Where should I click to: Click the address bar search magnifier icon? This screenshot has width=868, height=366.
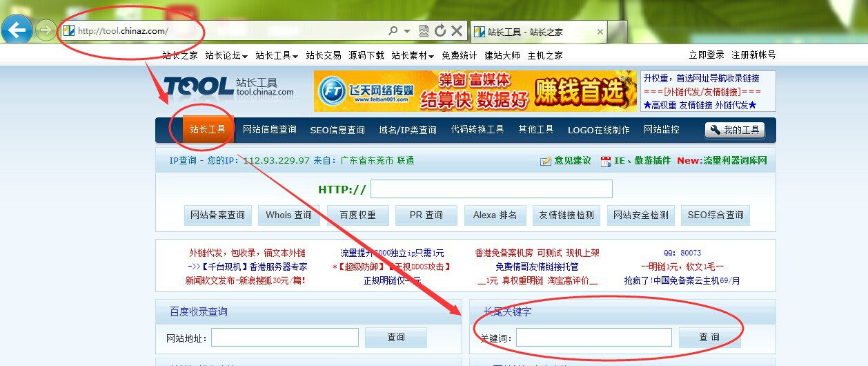pyautogui.click(x=393, y=31)
